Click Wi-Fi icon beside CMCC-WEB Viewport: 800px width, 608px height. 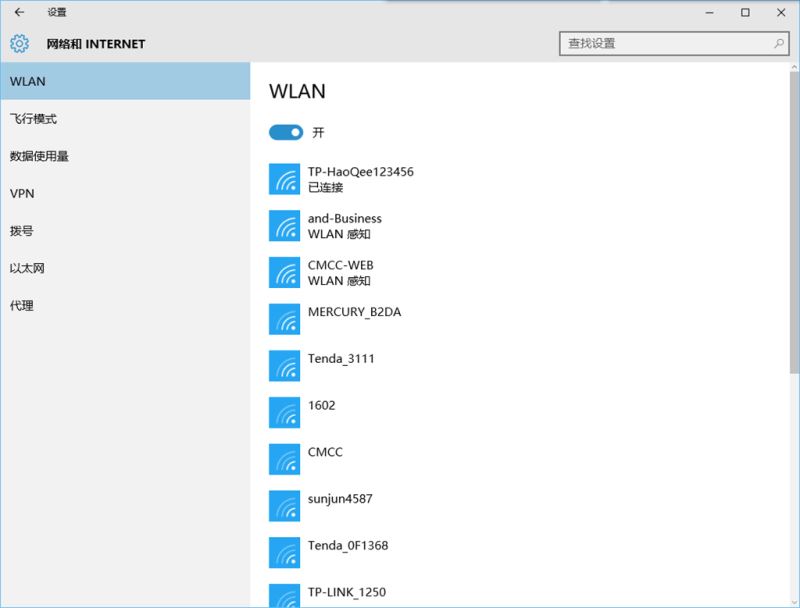pyautogui.click(x=285, y=273)
